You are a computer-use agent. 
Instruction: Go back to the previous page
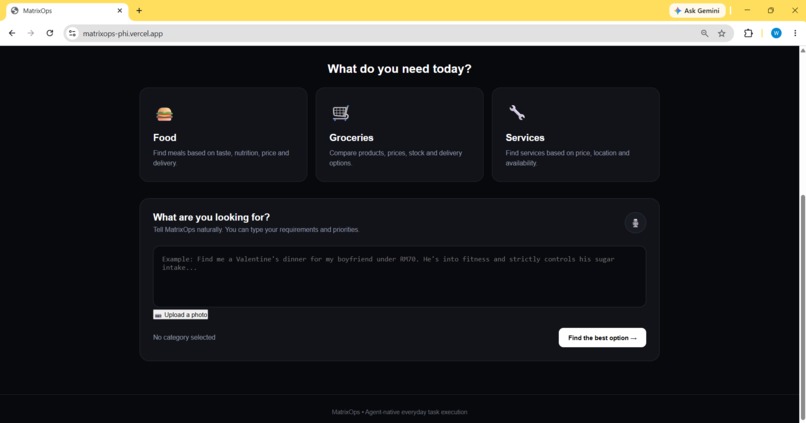[x=12, y=33]
